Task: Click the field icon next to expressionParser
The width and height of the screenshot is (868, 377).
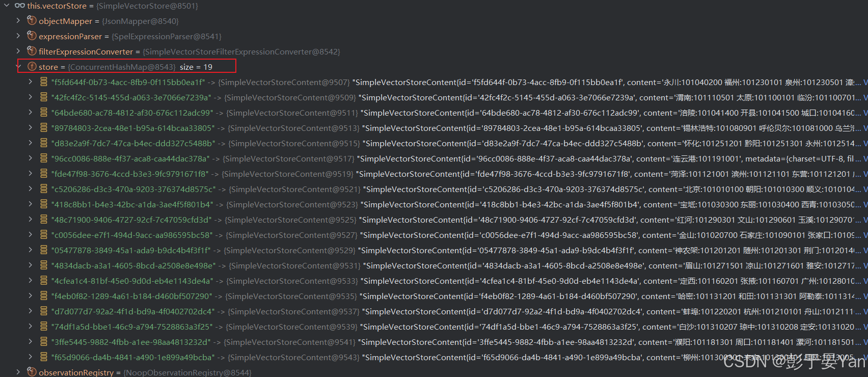Action: (32, 36)
